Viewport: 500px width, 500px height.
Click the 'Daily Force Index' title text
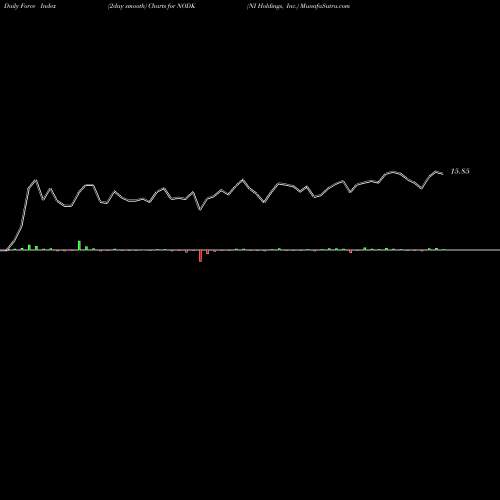point(30,6)
